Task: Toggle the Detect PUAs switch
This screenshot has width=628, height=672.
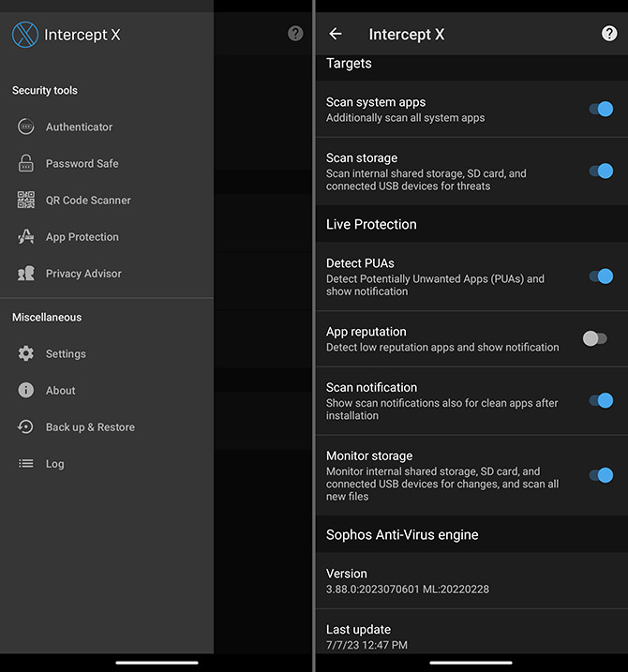Action: tap(601, 276)
